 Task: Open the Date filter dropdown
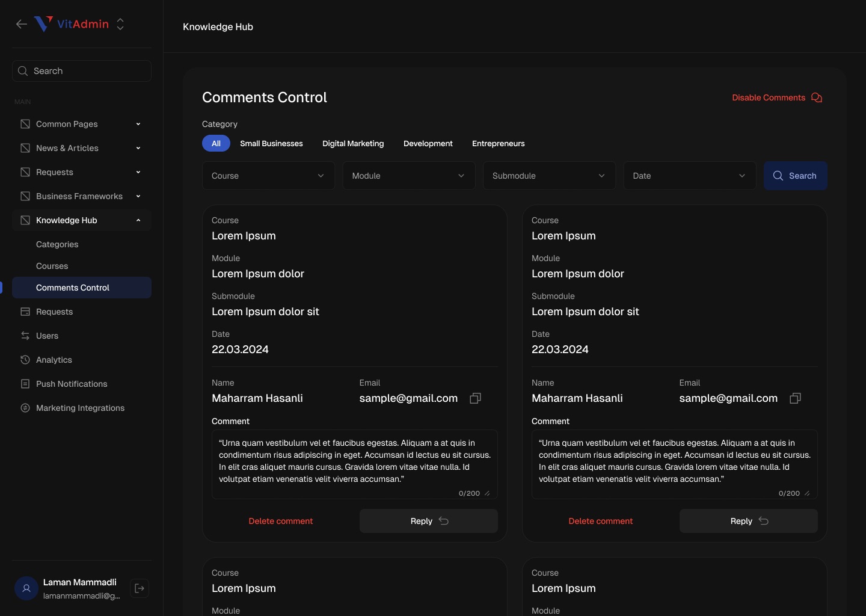[690, 176]
